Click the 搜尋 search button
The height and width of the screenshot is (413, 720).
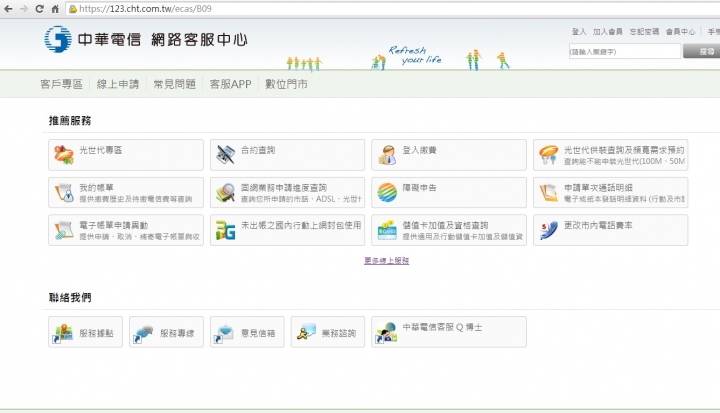tap(703, 51)
